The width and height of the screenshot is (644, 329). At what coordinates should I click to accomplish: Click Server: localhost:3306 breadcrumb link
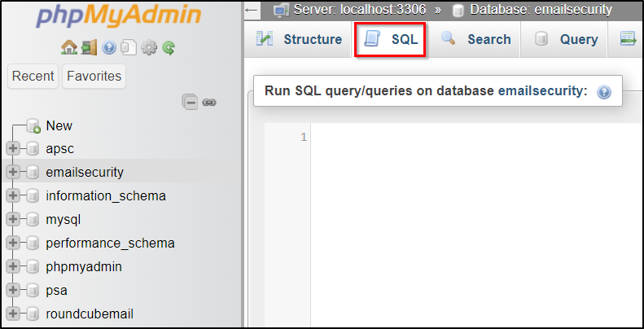pos(360,10)
